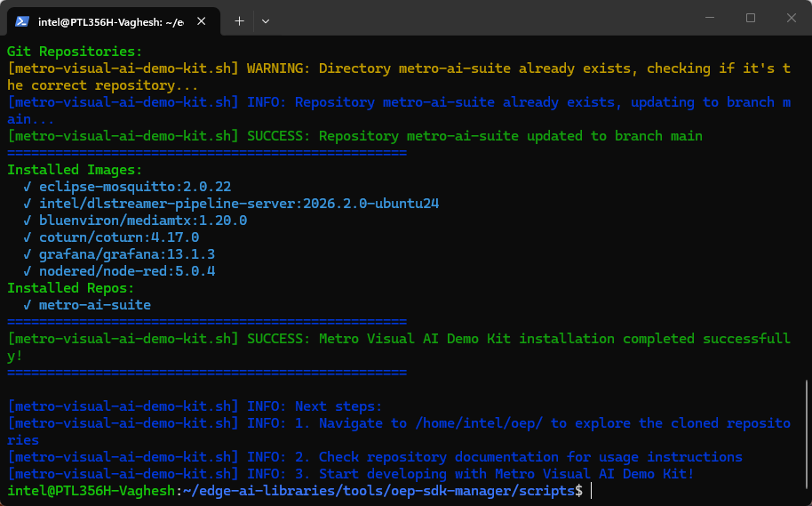Click 'grafana/grafana:13.1.3' image line
Viewport: 812px width, 506px height.
(127, 254)
